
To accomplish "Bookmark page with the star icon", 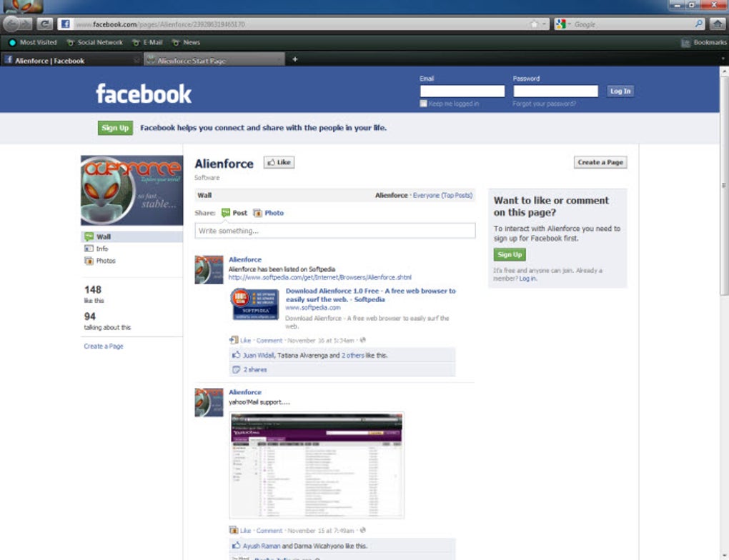I will point(534,24).
